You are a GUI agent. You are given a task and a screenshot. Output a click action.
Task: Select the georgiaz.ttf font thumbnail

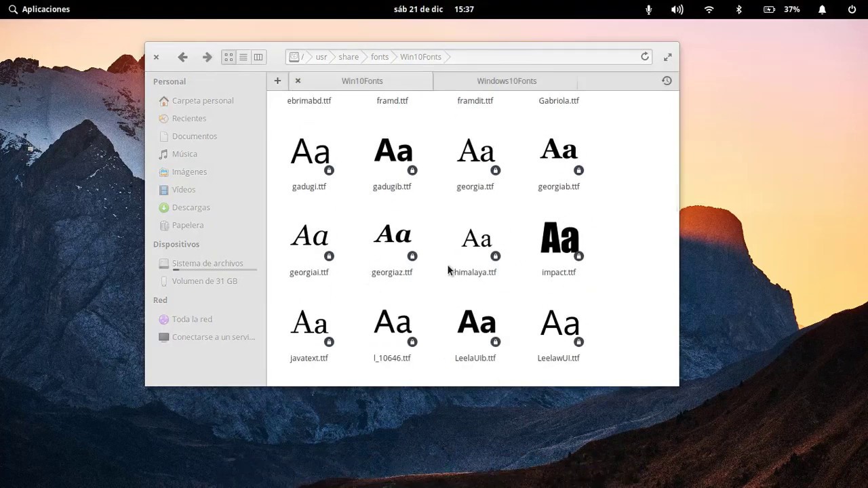[x=393, y=239]
